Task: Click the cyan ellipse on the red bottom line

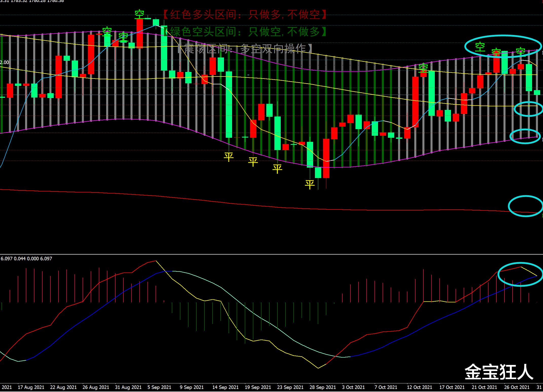Action: pos(525,206)
